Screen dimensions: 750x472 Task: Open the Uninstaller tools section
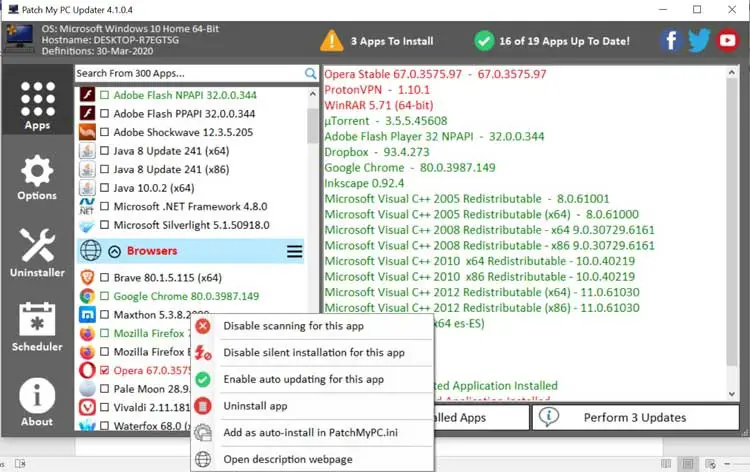37,252
